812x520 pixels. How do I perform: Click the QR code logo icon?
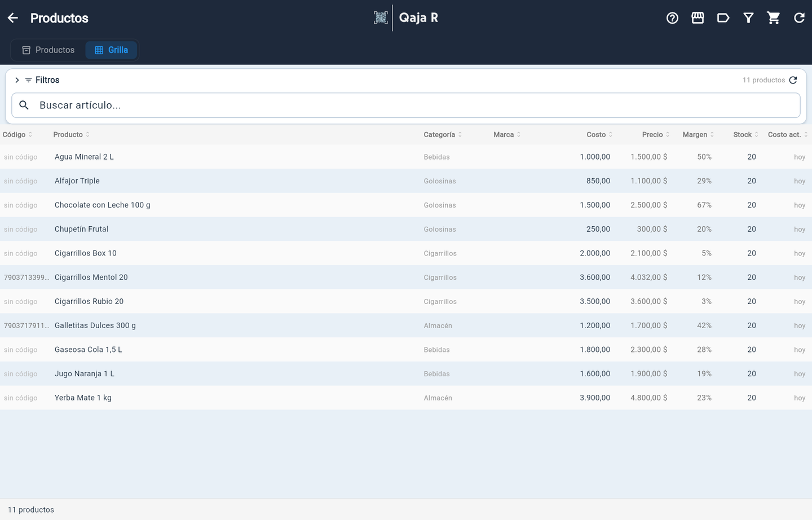coord(381,18)
